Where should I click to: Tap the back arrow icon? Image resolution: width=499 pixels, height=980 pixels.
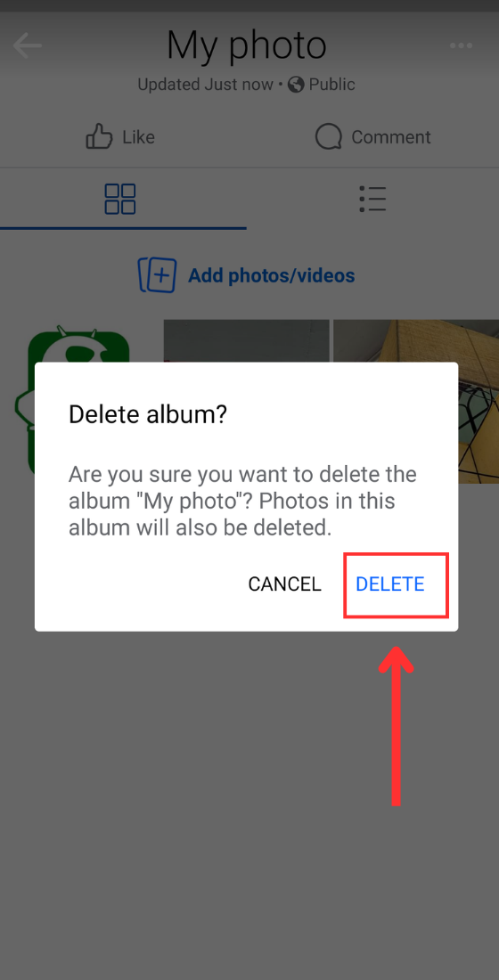point(27,45)
